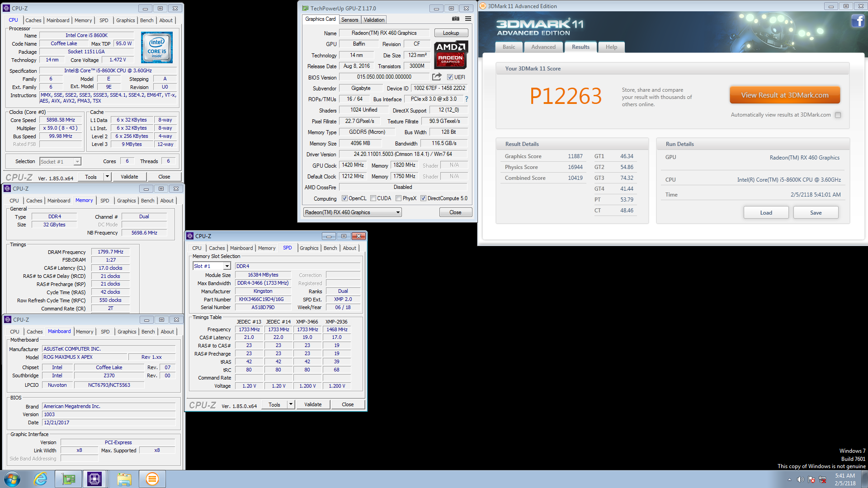Image resolution: width=868 pixels, height=488 pixels.
Task: Click Validate in the top CPU-Z window
Action: pyautogui.click(x=129, y=177)
